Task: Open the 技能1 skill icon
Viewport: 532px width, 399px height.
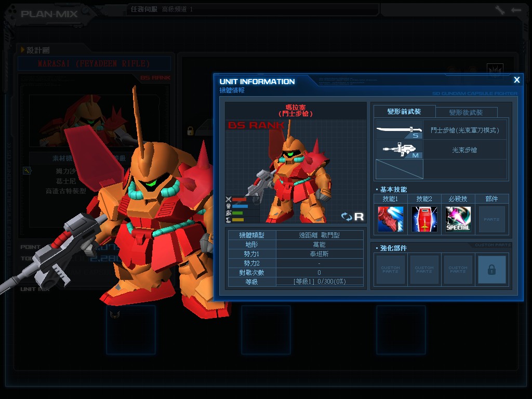Action: 391,219
